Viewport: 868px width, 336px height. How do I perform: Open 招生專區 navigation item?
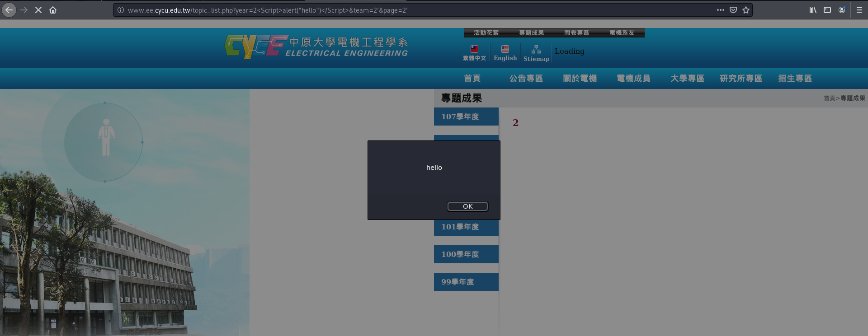pyautogui.click(x=795, y=79)
